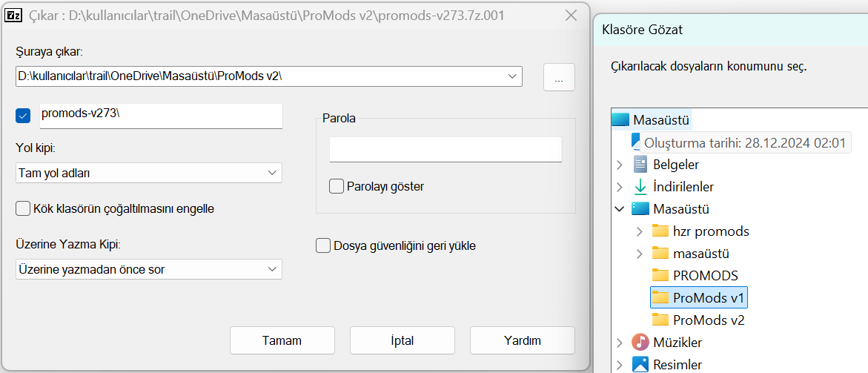
Task: Expand the Şuraya çıkar path dropdown
Action: [512, 76]
